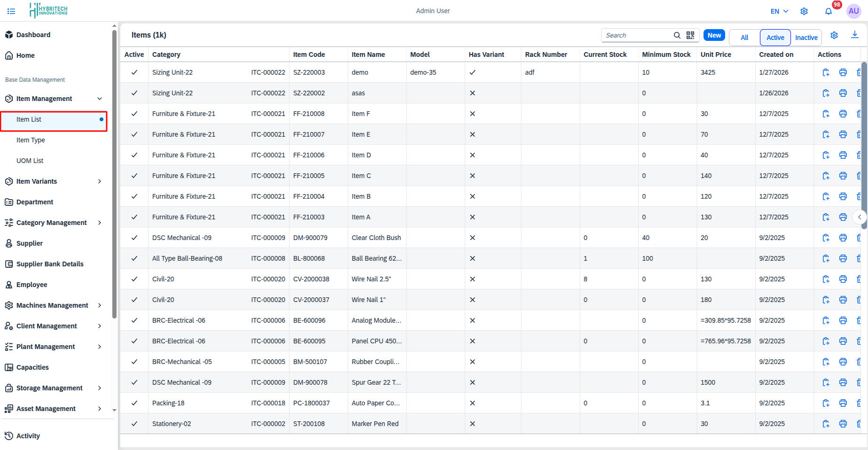Switch the status filter to Inactive
This screenshot has width=868, height=450.
point(806,37)
